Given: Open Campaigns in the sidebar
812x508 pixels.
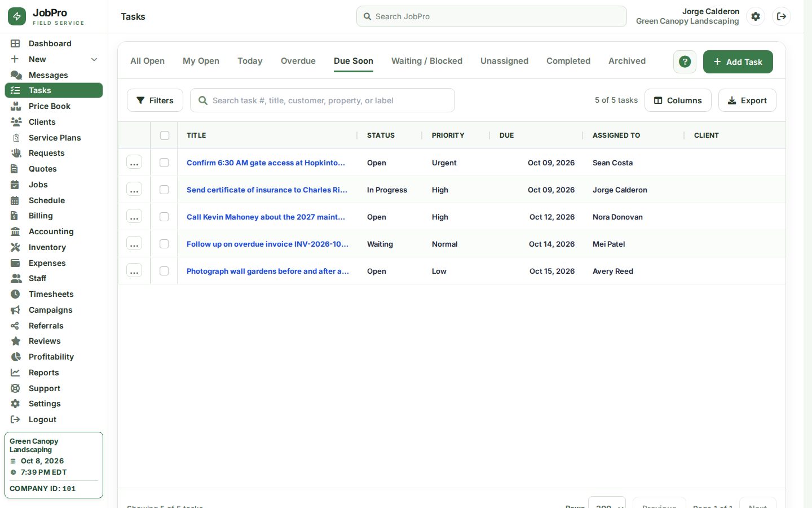Looking at the screenshot, I should [54, 310].
